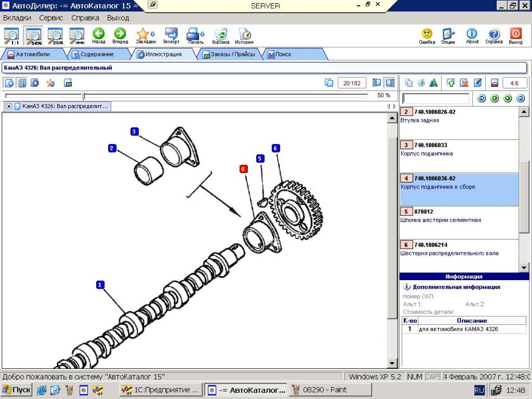Click the red Выход exit toolbar icon
This screenshot has height=399, width=532.
(516, 36)
